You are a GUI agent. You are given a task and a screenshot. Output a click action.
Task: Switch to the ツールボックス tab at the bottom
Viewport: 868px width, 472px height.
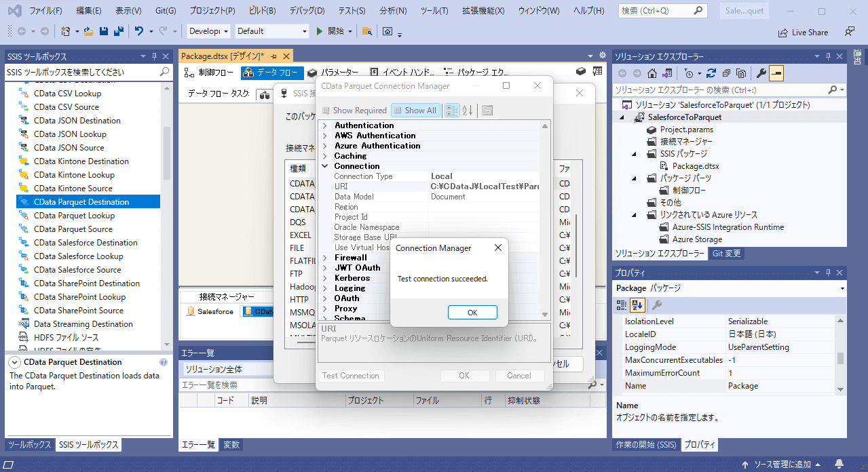tap(29, 445)
